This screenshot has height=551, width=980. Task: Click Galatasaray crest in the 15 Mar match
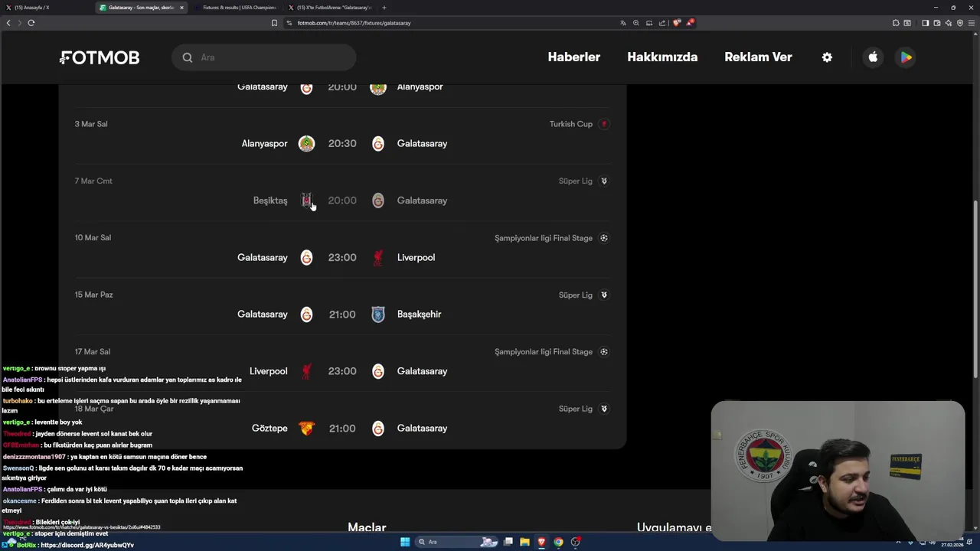coord(306,315)
